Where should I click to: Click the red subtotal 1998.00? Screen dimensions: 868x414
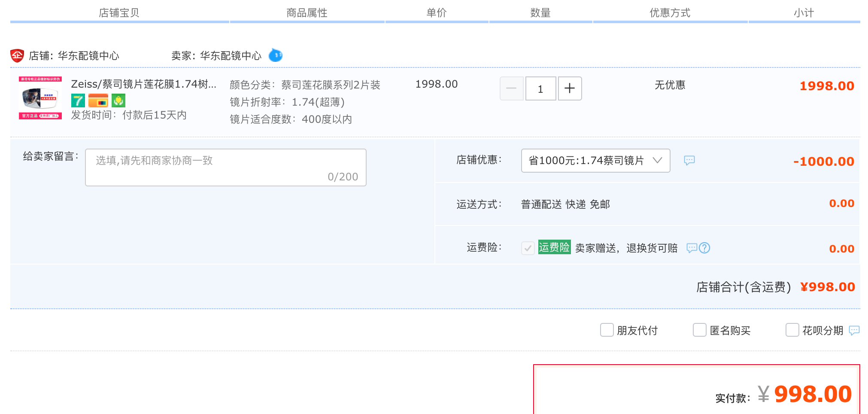click(827, 86)
